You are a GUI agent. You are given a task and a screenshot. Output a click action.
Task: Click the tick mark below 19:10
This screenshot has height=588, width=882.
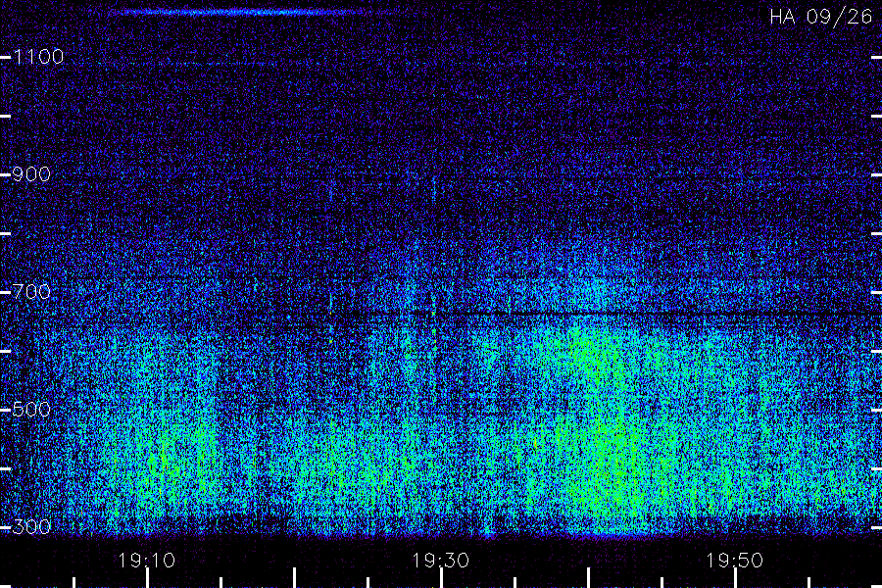pyautogui.click(x=147, y=578)
